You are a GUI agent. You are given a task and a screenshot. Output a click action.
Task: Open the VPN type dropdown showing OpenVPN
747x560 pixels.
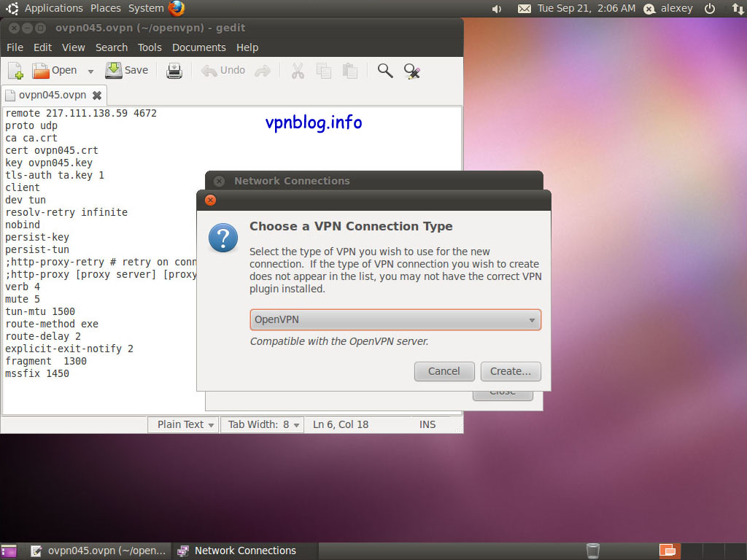[x=395, y=319]
